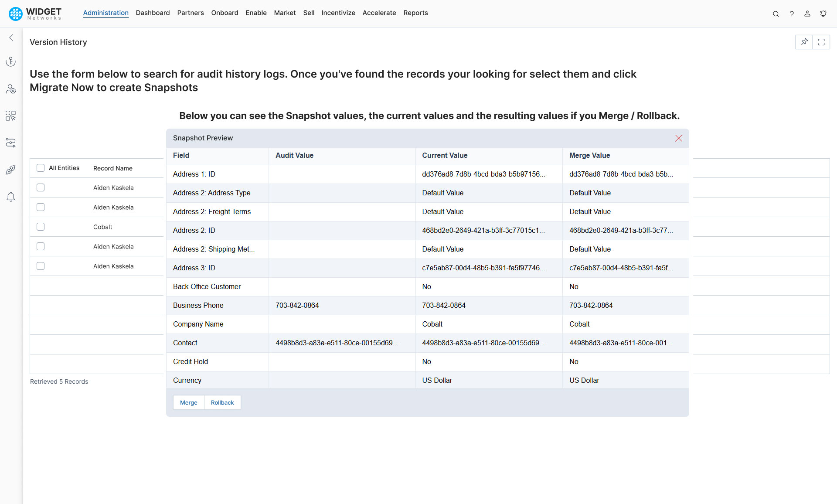Open notifications via the top-right bell icon
Image resolution: width=837 pixels, height=504 pixels.
(823, 14)
